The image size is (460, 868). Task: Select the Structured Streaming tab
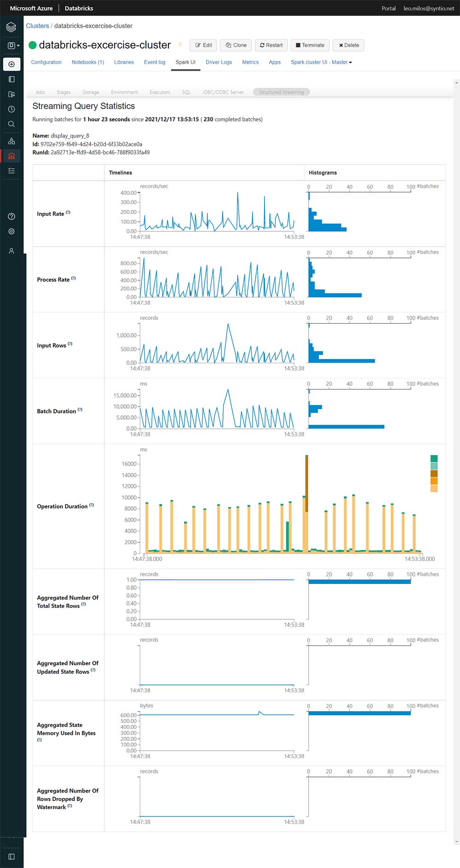(281, 92)
